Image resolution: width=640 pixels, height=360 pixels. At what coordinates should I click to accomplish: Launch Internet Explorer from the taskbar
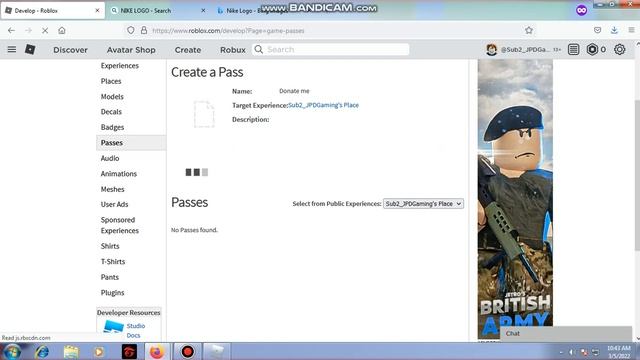[42, 351]
